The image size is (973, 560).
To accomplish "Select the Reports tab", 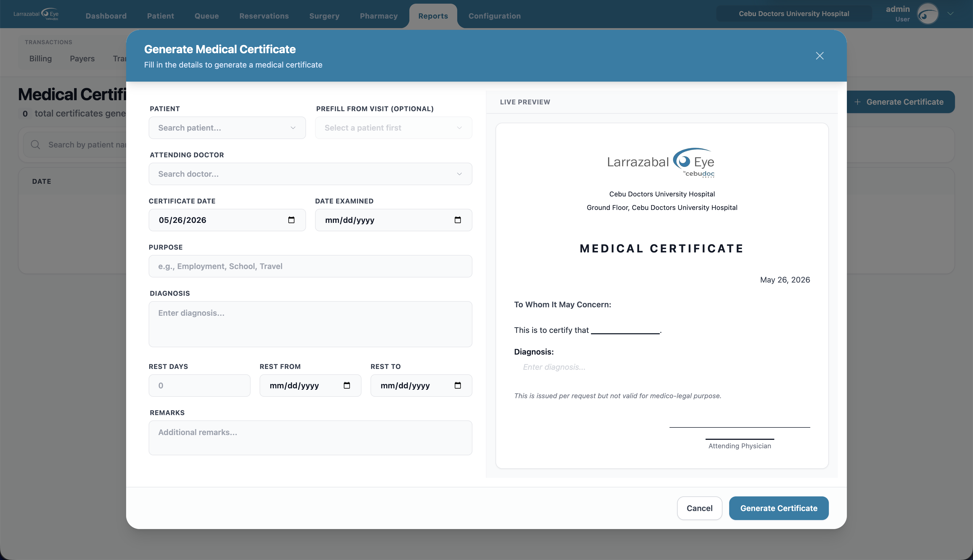I will [x=433, y=16].
